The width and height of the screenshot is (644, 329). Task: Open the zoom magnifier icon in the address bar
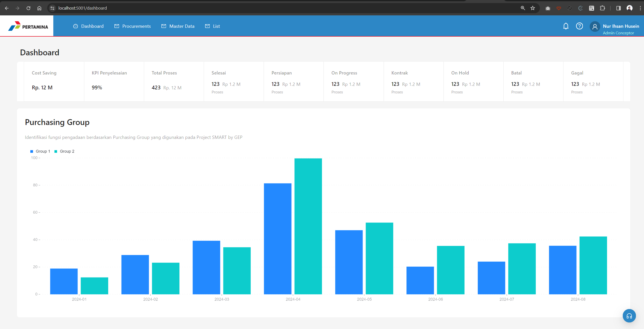pyautogui.click(x=523, y=8)
